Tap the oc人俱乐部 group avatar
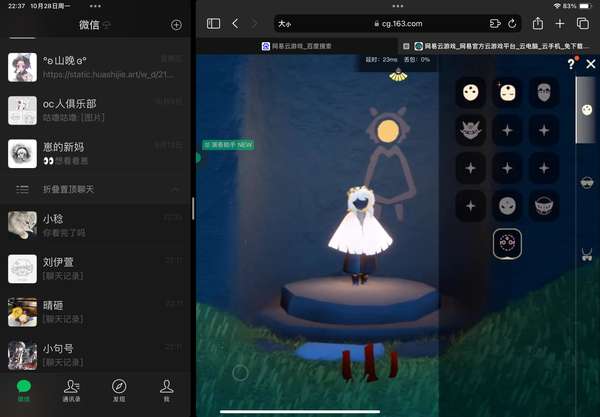Screen dimensions: 600x417 pyautogui.click(x=23, y=111)
